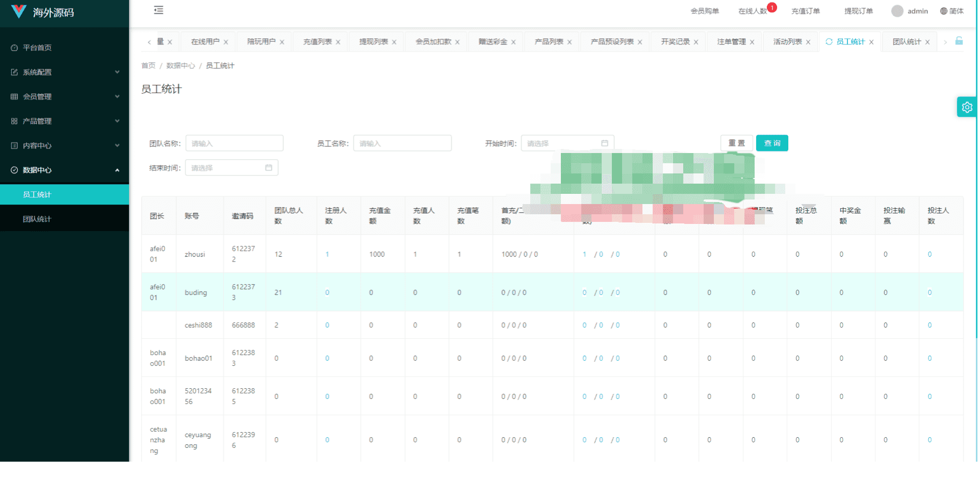Collapse the 数据中心 menu
Screen dimensions: 980x479
pos(65,170)
